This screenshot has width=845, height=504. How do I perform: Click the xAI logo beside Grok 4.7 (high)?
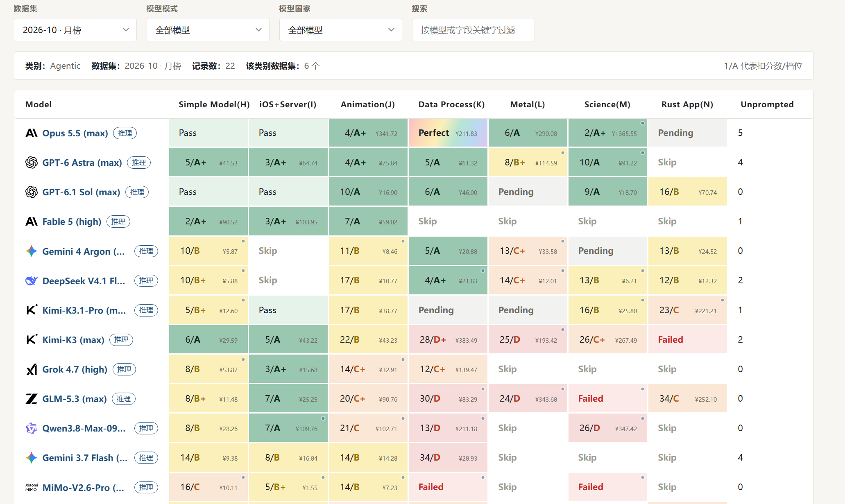tap(32, 369)
